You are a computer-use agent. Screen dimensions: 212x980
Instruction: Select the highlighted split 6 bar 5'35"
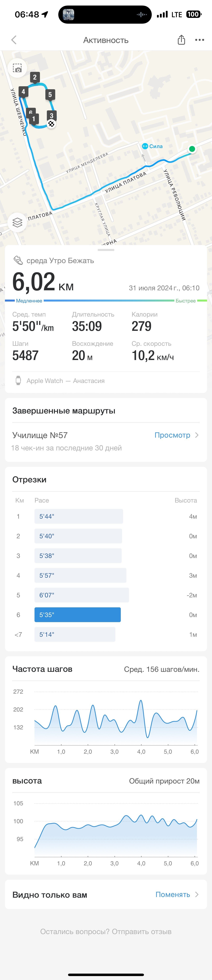[x=77, y=614]
